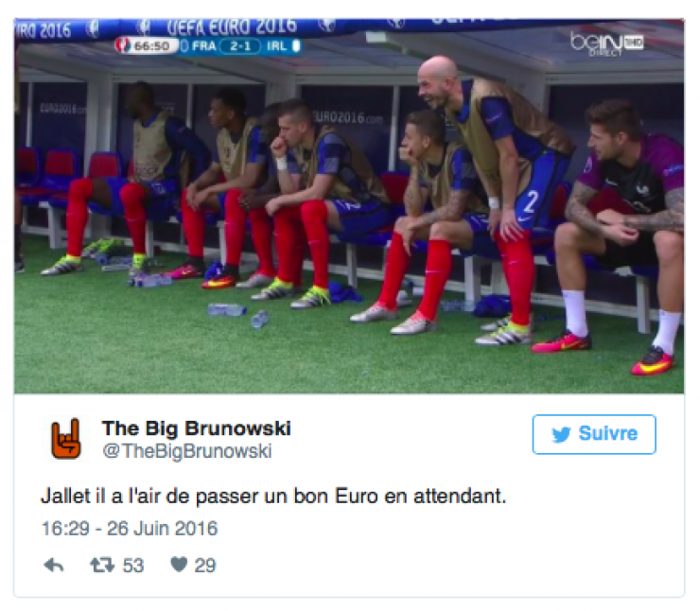Viewport: 700px width, 611px height.
Task: Click the retweet count 53
Action: pos(133,566)
